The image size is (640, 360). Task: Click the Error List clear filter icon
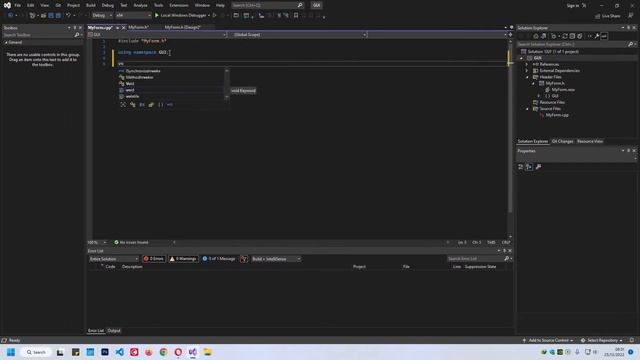click(244, 259)
